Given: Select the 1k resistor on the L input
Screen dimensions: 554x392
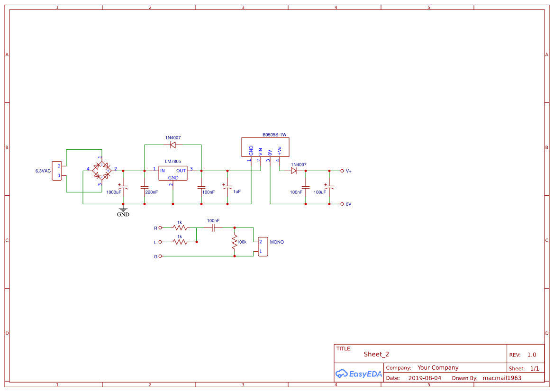Looking at the screenshot, I should [x=180, y=242].
